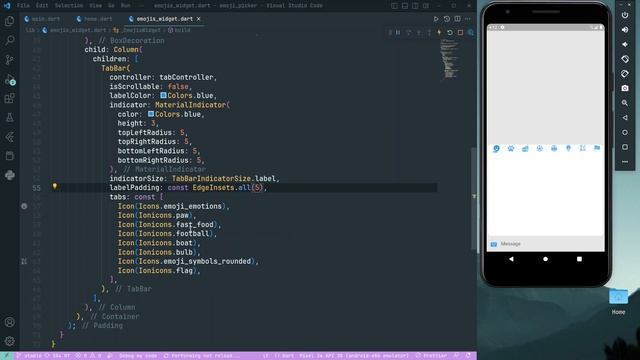Trigger Flutter hot reload lightning icon

click(439, 32)
